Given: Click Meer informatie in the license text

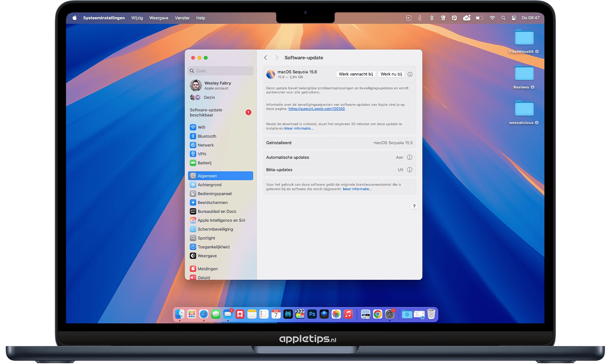Looking at the screenshot, I should [x=357, y=189].
